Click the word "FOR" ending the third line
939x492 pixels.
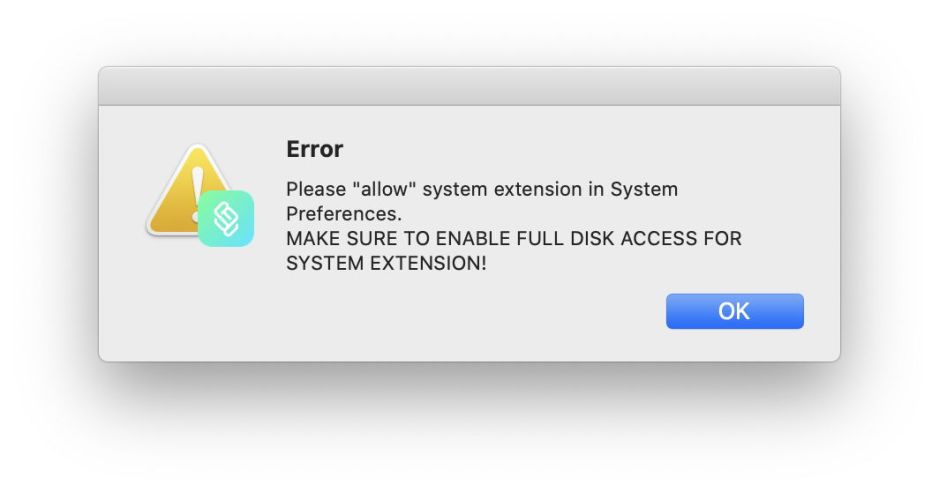pos(724,239)
